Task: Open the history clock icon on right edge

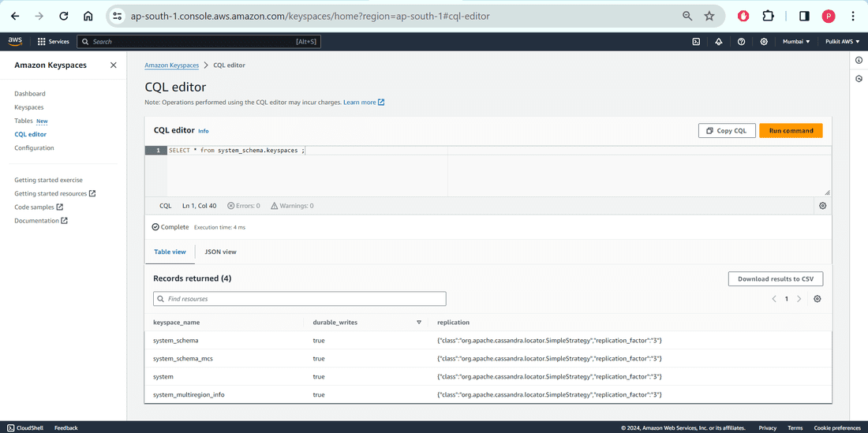Action: pos(859,79)
